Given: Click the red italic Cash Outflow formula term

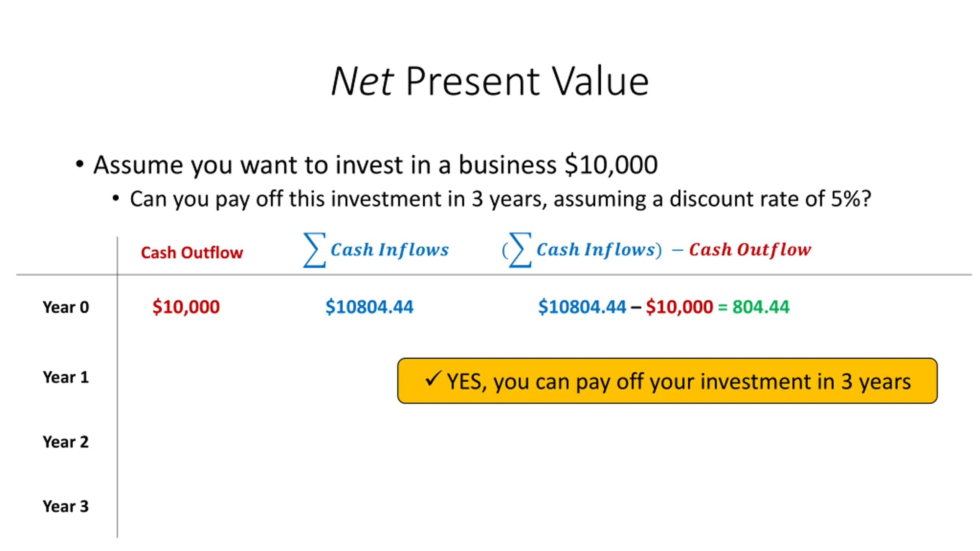Looking at the screenshot, I should pos(750,250).
